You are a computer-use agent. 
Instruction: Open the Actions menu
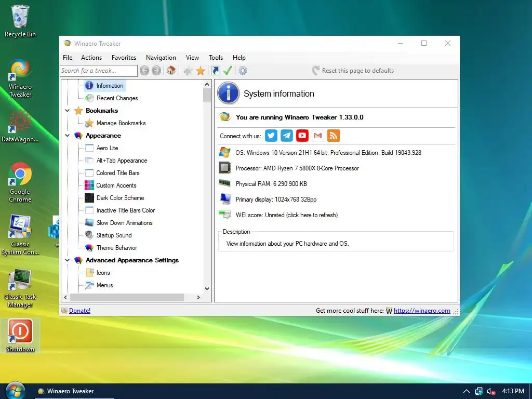tap(91, 58)
